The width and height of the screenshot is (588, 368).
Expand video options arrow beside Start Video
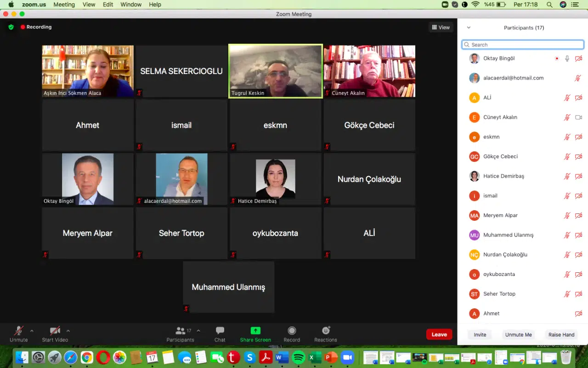pyautogui.click(x=68, y=330)
